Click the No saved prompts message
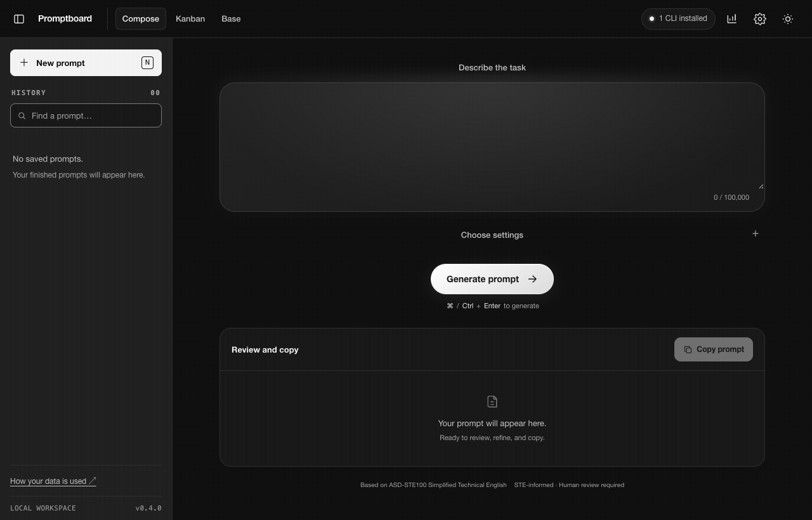Image resolution: width=812 pixels, height=520 pixels. (x=48, y=159)
